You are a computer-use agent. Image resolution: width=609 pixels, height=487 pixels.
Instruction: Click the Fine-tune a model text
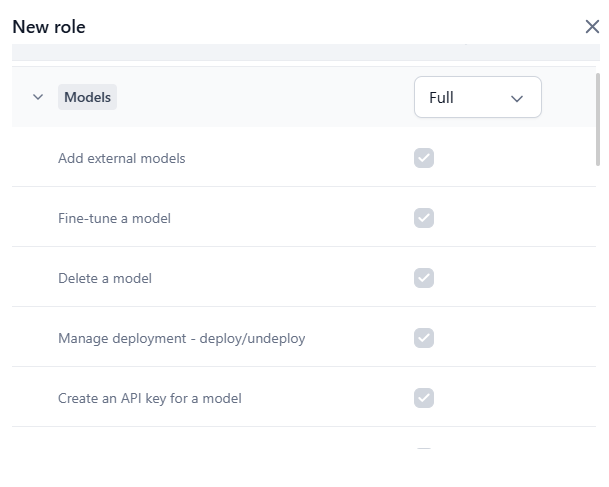point(114,218)
